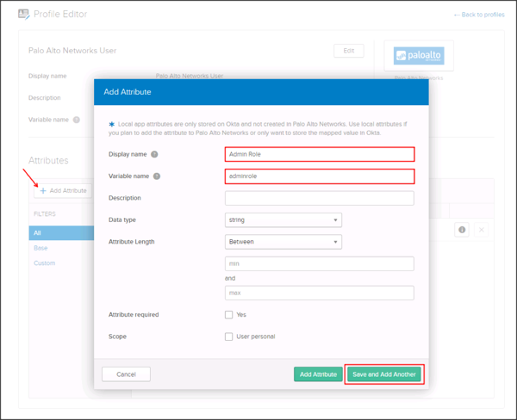Click the min attribute length field
517x420 pixels.
click(x=319, y=263)
